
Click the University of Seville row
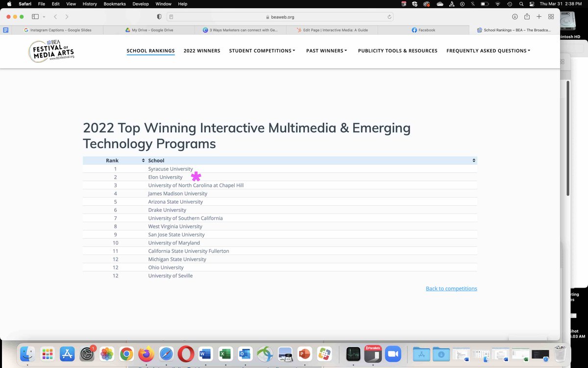pos(280,276)
